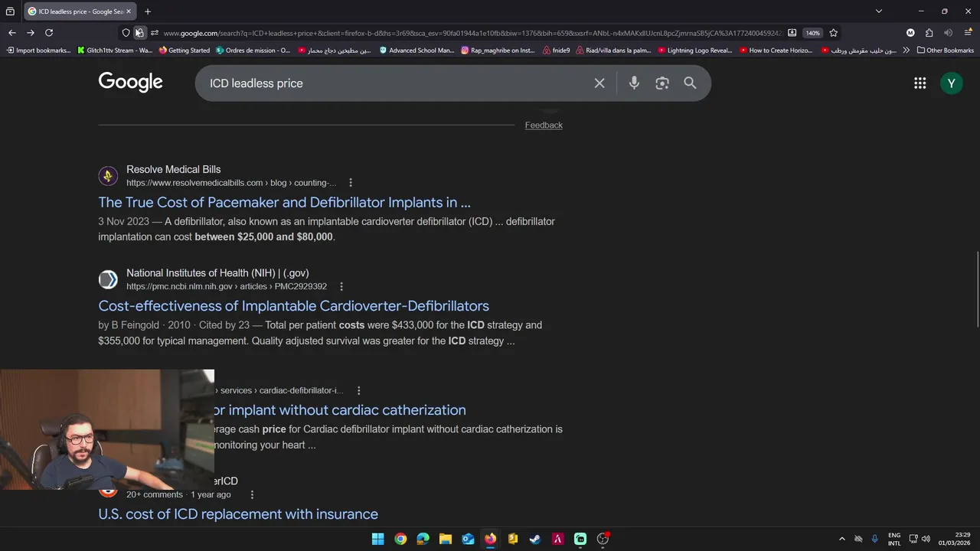Launch Microsoft Edge from taskbar
This screenshot has height=551, width=980.
[423, 539]
